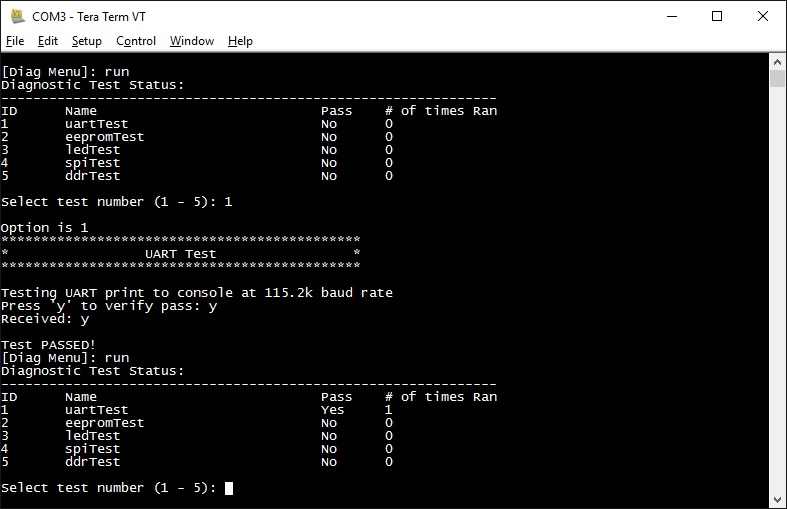The image size is (787, 509).
Task: Open the File menu
Action: tap(15, 41)
